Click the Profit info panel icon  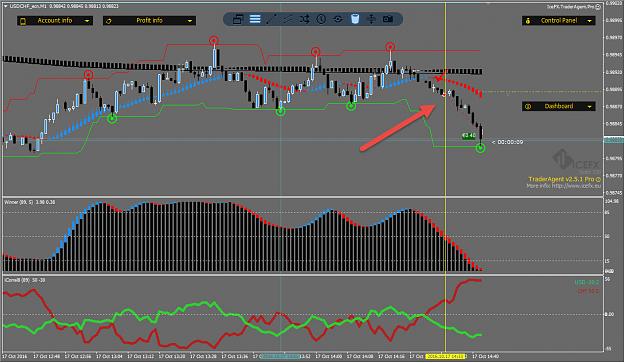(109, 21)
